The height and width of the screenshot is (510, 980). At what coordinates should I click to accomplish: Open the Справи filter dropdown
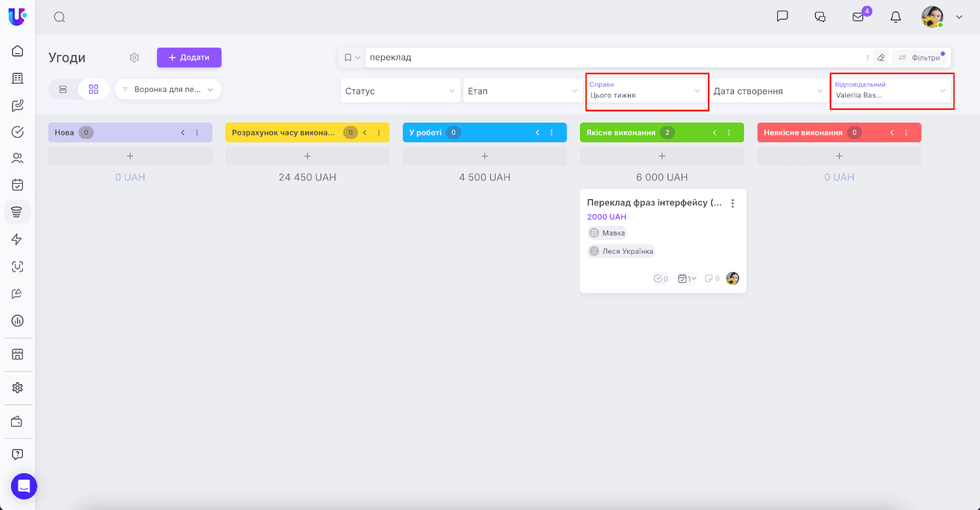pyautogui.click(x=647, y=91)
